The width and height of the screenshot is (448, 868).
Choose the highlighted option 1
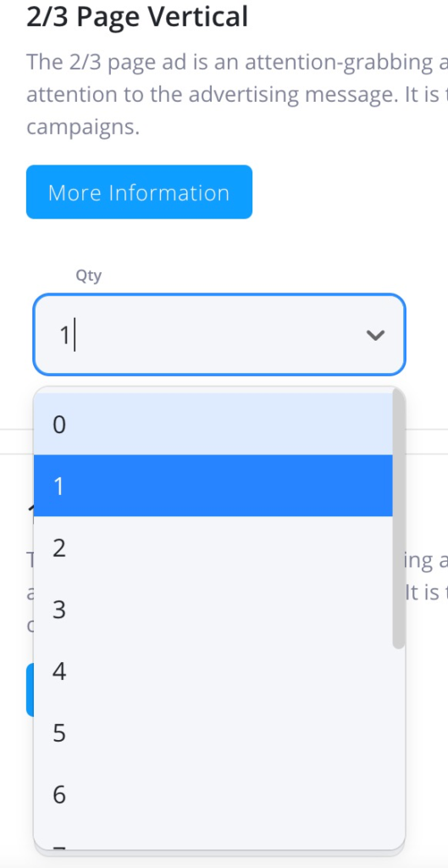(x=213, y=486)
